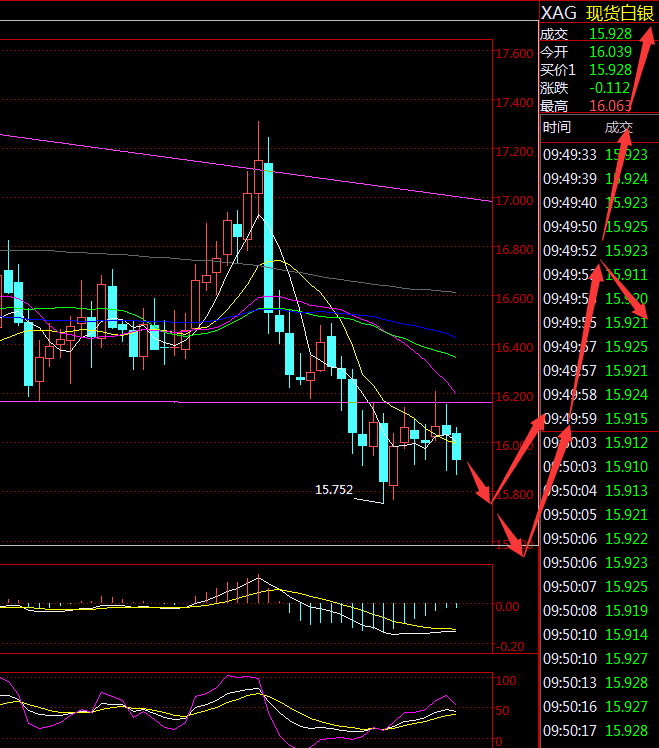Click the 15.752 low price annotation

point(334,489)
